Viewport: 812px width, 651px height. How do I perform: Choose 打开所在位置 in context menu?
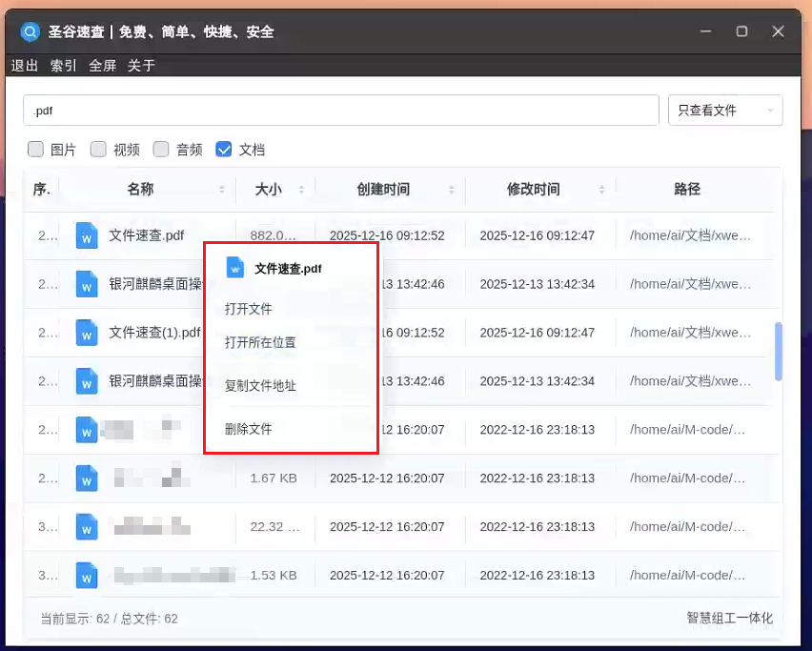pyautogui.click(x=260, y=342)
